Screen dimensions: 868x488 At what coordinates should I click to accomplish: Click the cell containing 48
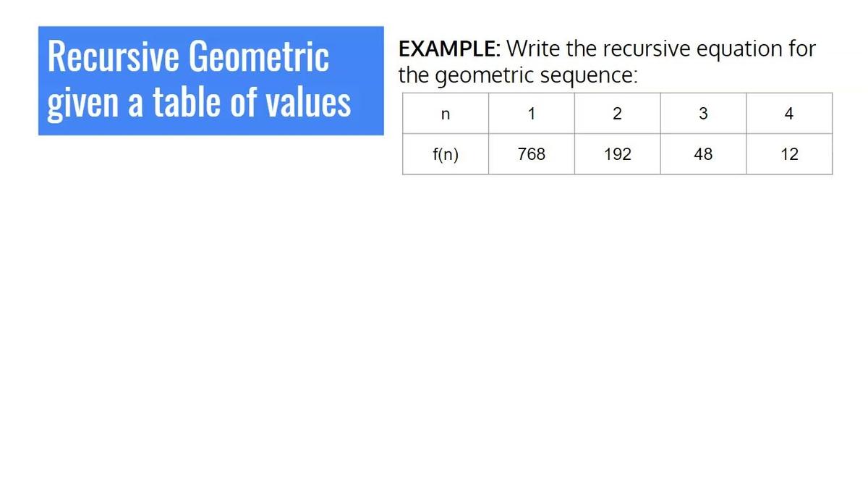point(703,154)
